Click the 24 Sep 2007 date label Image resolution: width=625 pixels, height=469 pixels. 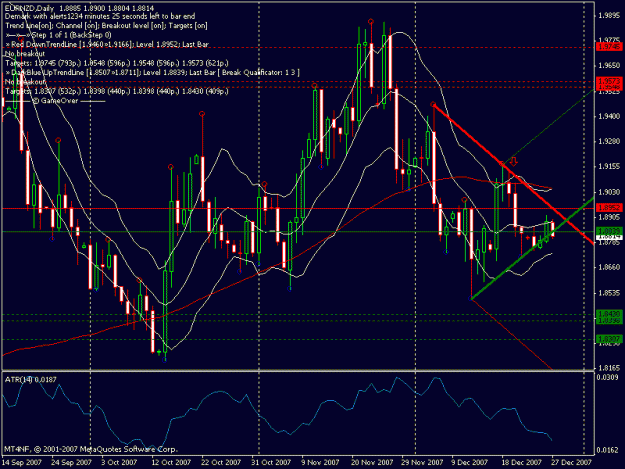pyautogui.click(x=72, y=462)
